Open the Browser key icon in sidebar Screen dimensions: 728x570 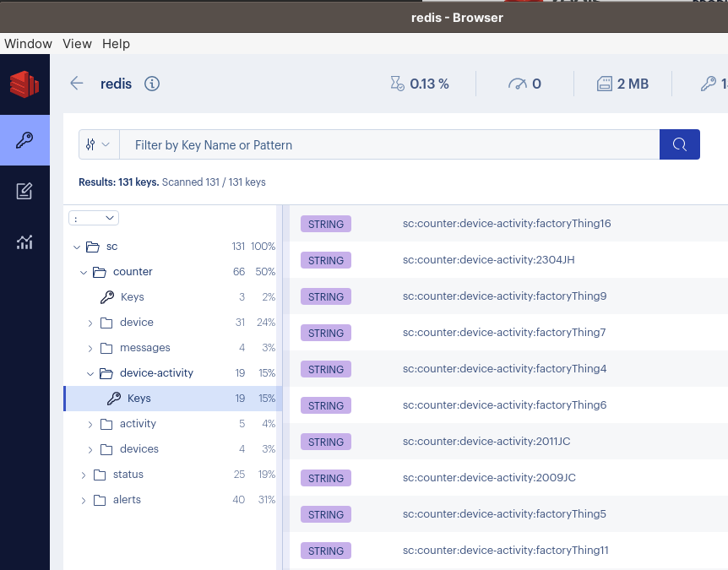click(24, 139)
